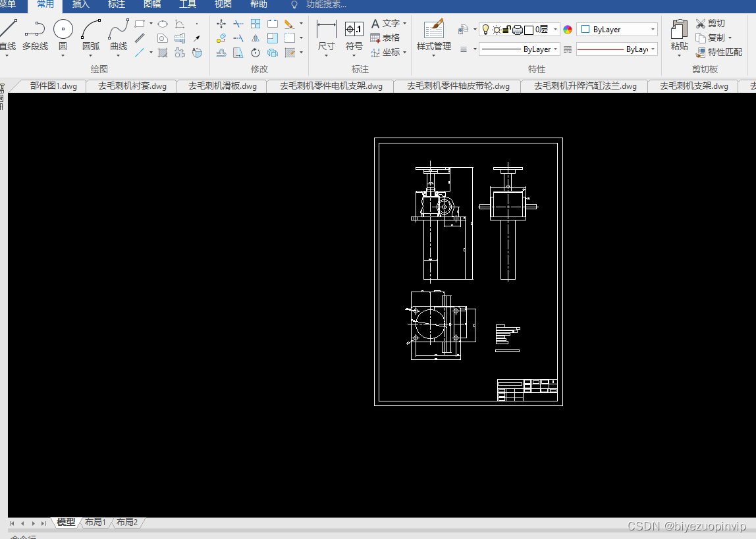
Task: Open the 插入 ribbon tab
Action: click(x=80, y=5)
